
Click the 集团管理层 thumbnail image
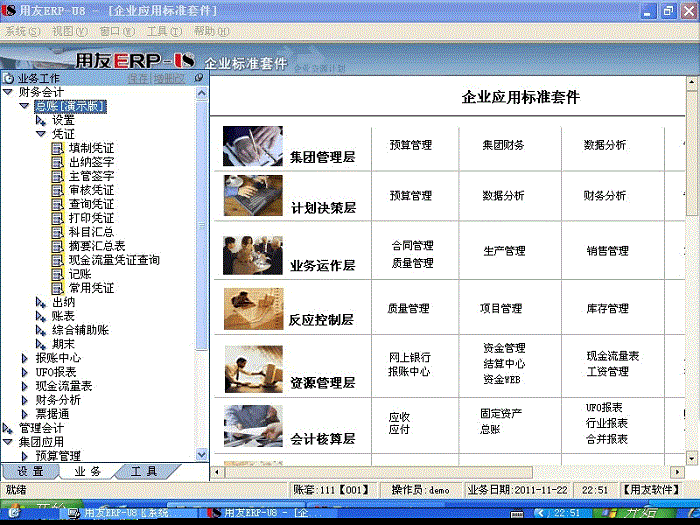click(x=253, y=146)
